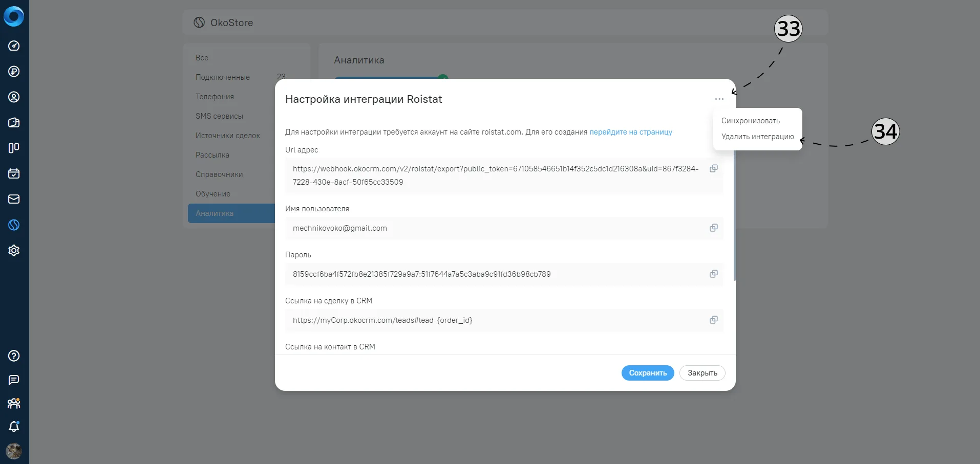The width and height of the screenshot is (980, 464).
Task: Click the Закрыть button
Action: pos(702,373)
